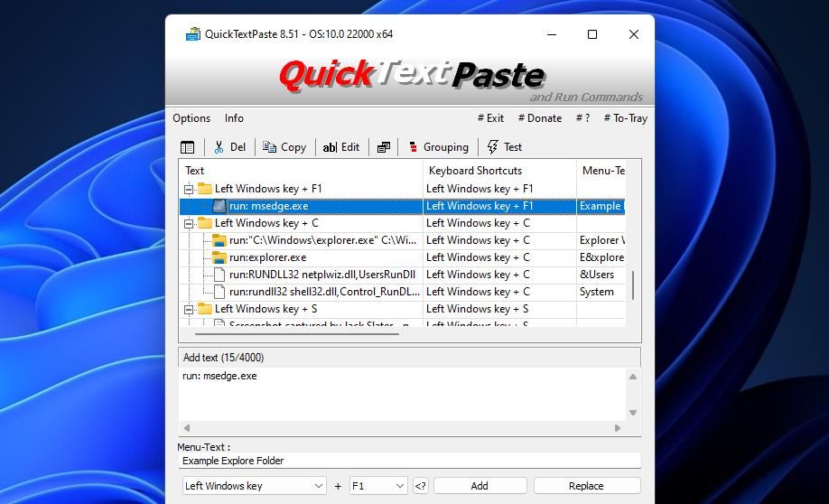The width and height of the screenshot is (829, 504).
Task: Delete the selected entry with Del
Action: tap(230, 147)
